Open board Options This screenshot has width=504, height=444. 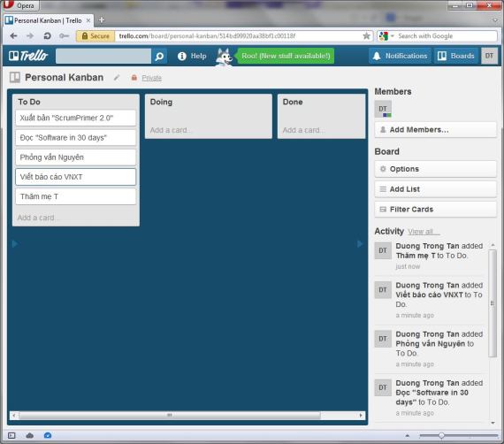[436, 169]
